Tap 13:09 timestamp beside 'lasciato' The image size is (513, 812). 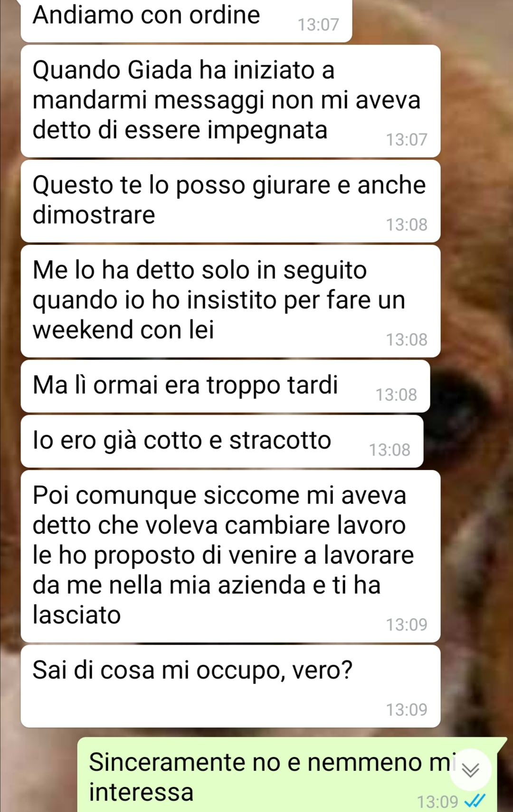[407, 625]
